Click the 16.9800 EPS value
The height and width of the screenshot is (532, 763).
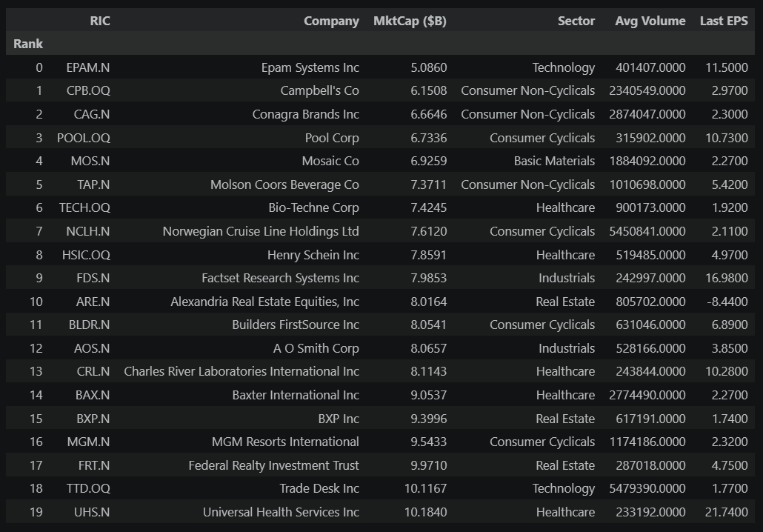[727, 278]
